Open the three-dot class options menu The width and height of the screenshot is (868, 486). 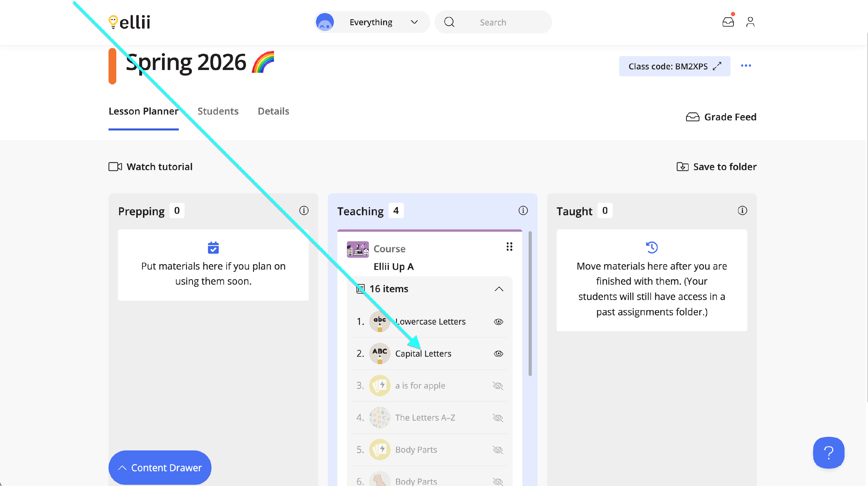(746, 66)
